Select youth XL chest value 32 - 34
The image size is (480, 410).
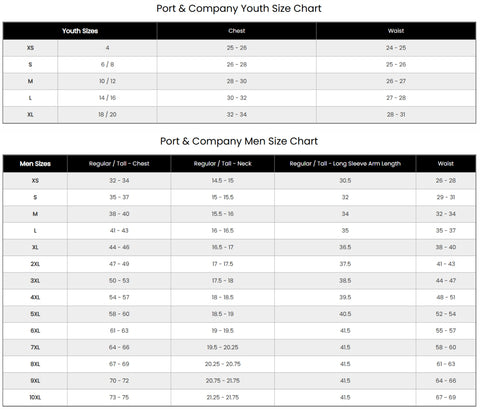tap(237, 114)
